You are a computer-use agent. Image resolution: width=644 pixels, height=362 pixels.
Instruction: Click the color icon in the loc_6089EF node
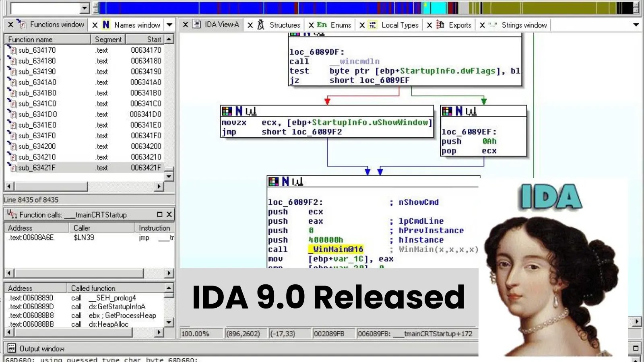447,111
